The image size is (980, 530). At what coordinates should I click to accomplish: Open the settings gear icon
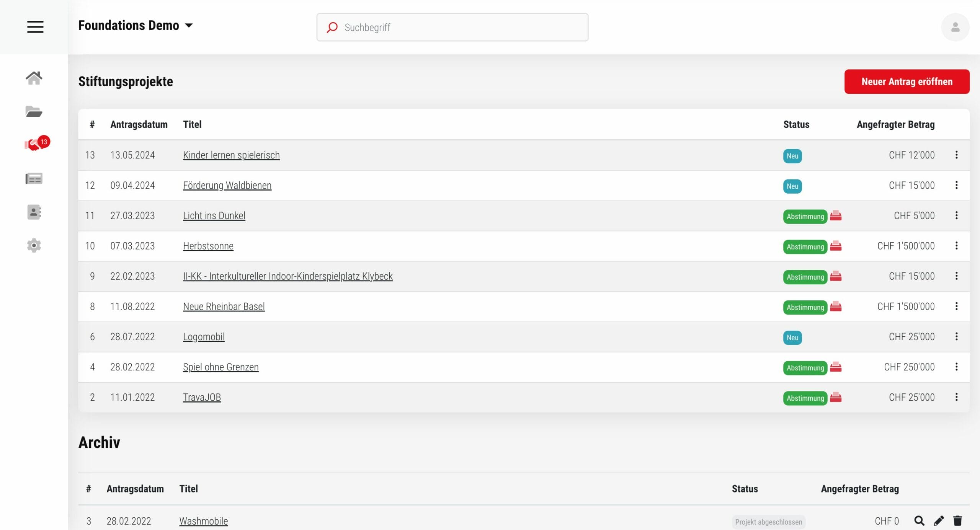[x=34, y=245]
